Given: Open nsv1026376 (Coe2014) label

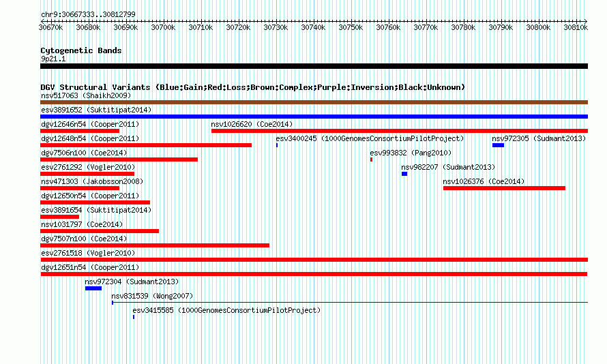Looking at the screenshot, I should [484, 181].
